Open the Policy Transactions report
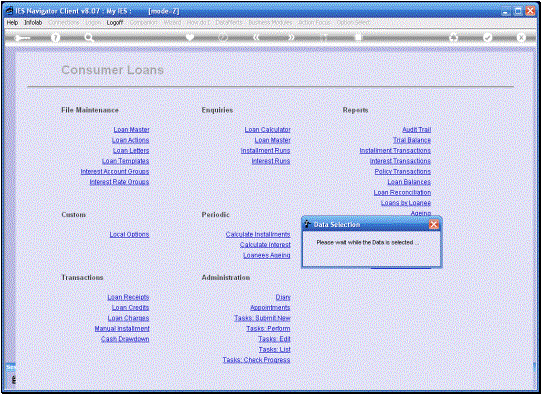Viewport: 541px width, 394px height. tap(403, 171)
